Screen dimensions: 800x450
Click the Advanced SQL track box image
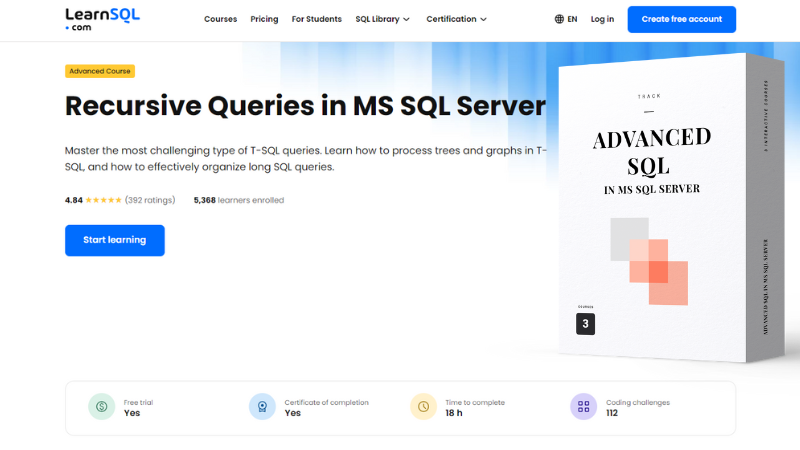click(671, 207)
